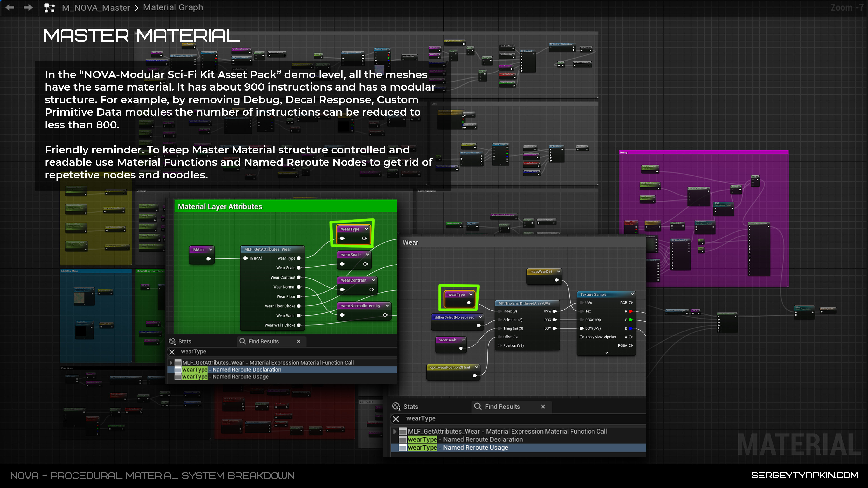The width and height of the screenshot is (868, 488).
Task: Open the mapWearDirt node chevron
Action: click(x=558, y=271)
